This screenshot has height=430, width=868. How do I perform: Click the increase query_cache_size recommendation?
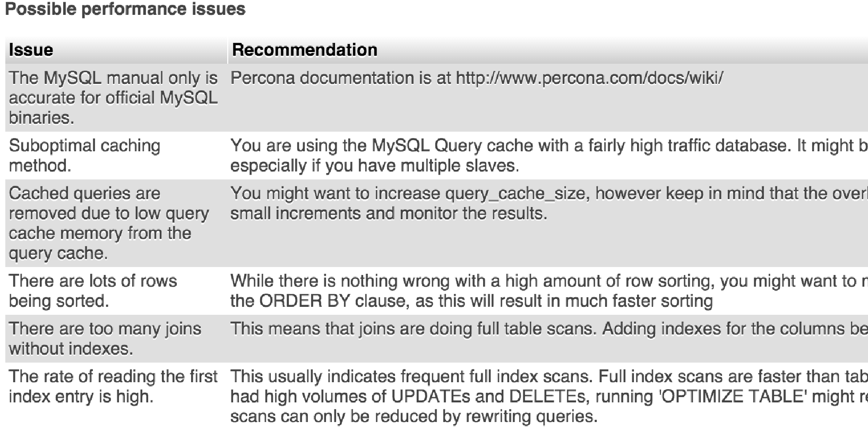[549, 194]
